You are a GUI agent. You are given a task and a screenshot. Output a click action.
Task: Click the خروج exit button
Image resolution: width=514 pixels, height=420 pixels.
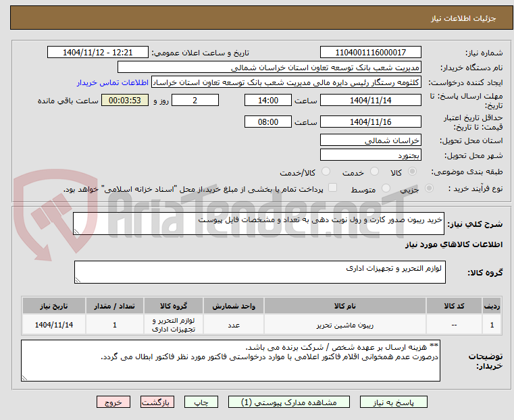click(x=113, y=402)
